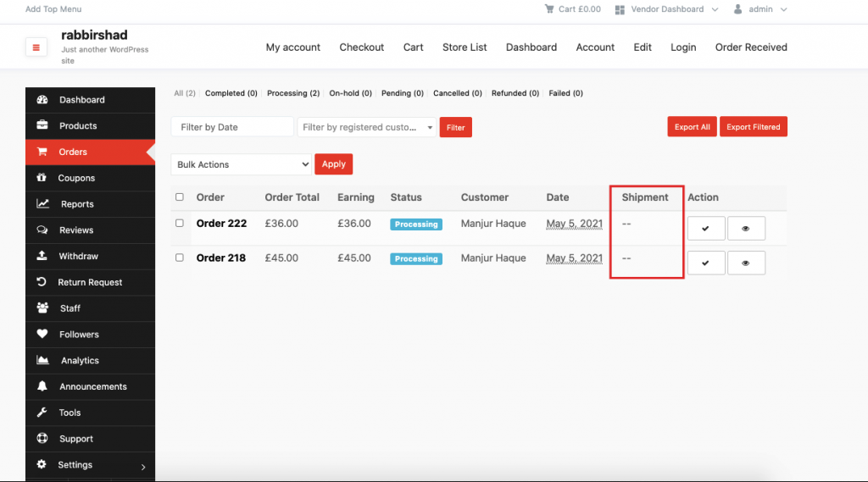
Task: Open the Order 218 link
Action: point(221,258)
